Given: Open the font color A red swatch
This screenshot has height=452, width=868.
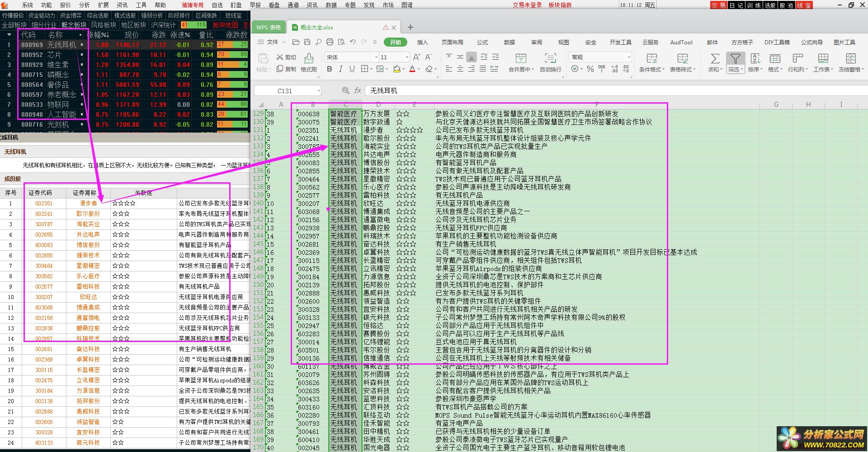Looking at the screenshot, I should click(x=412, y=69).
